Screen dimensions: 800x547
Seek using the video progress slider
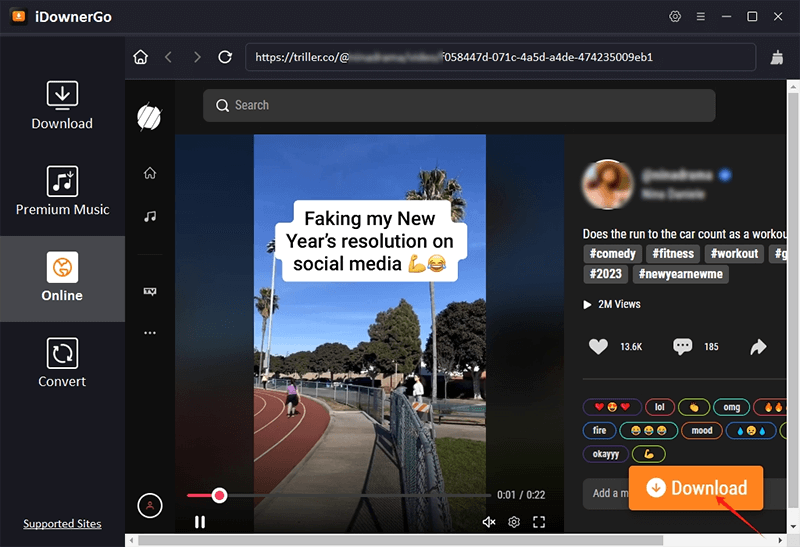point(339,495)
